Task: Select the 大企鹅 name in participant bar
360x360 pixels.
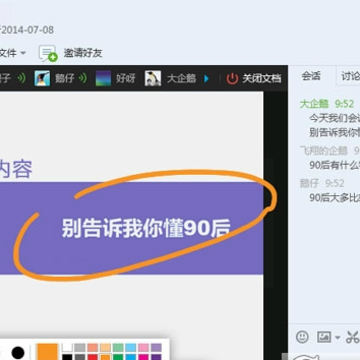Action: 181,79
